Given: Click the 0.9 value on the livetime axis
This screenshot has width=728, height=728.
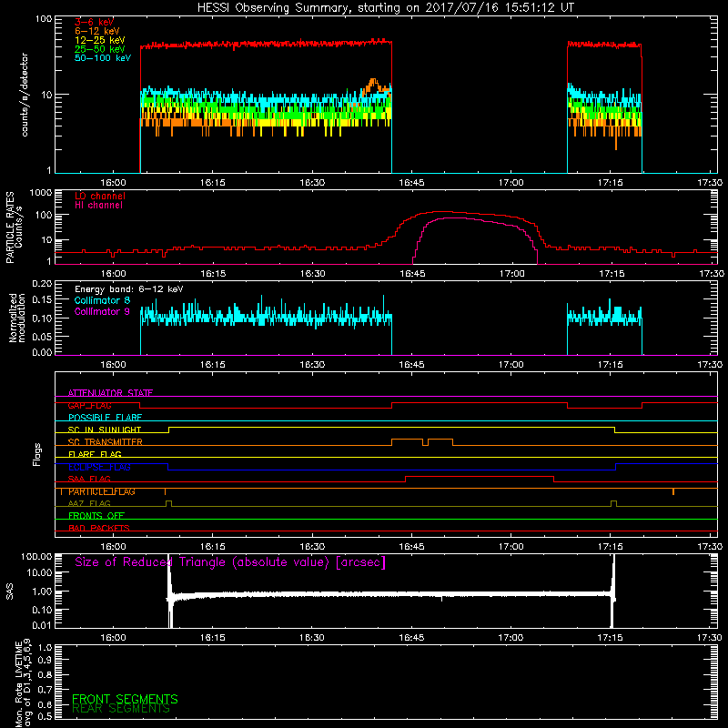Looking at the screenshot, I should pos(45,660).
